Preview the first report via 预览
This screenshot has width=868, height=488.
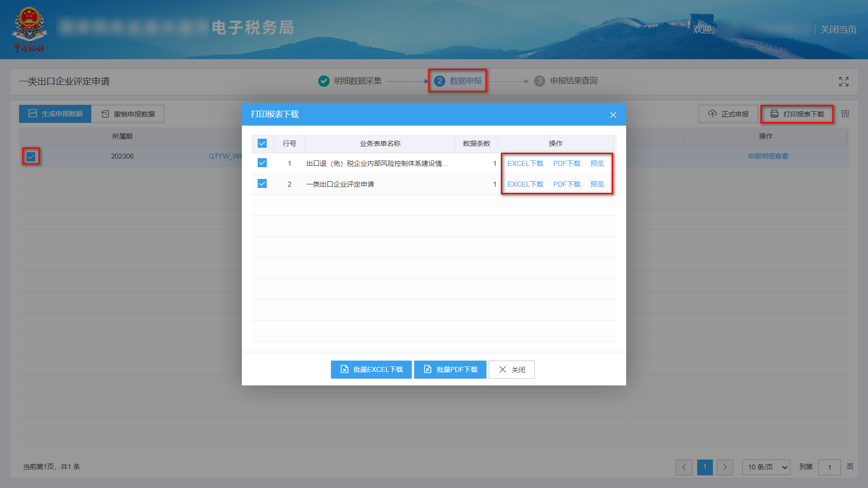[597, 163]
